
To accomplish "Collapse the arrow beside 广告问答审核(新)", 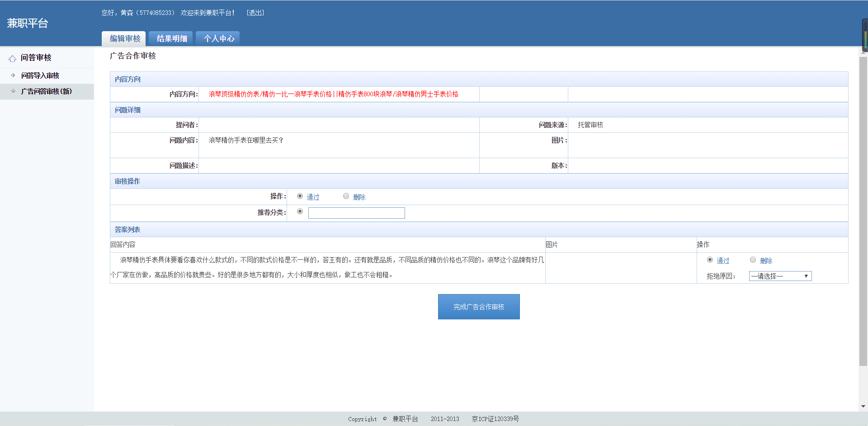I will click(13, 91).
